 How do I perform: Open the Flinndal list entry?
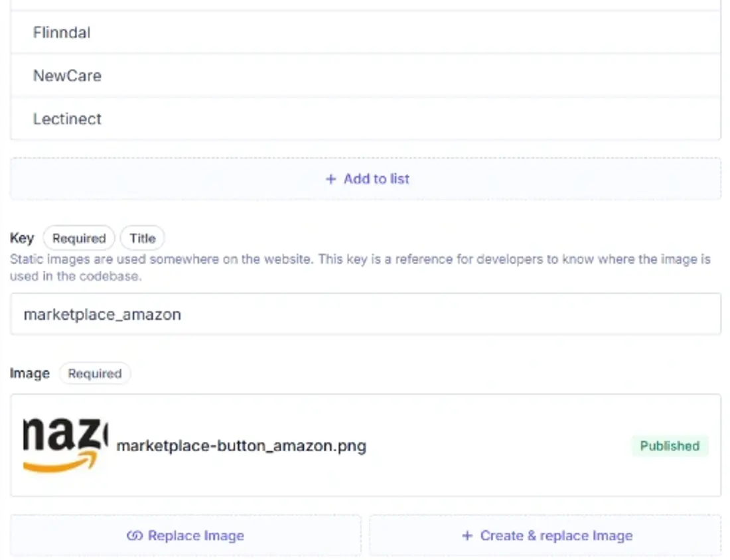click(x=366, y=32)
